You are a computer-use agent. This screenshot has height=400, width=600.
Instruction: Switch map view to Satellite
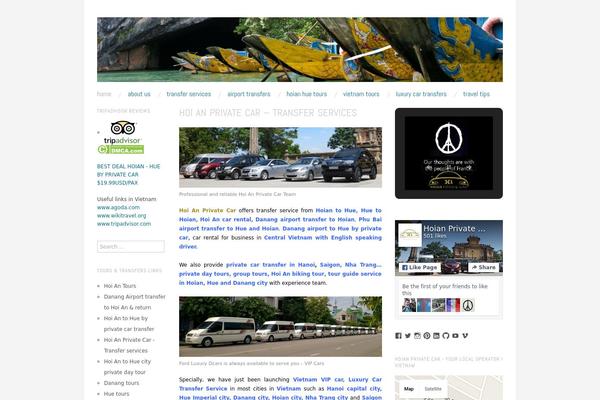click(433, 389)
